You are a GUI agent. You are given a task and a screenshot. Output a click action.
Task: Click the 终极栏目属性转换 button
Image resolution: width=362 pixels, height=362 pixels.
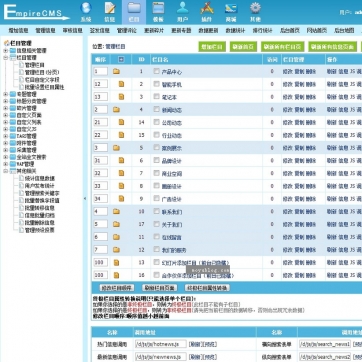pyautogui.click(x=207, y=288)
